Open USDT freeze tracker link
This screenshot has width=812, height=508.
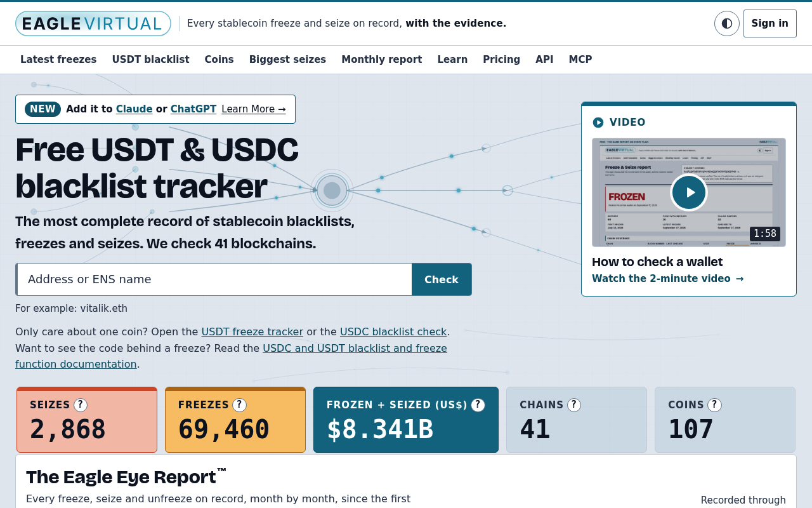click(252, 331)
